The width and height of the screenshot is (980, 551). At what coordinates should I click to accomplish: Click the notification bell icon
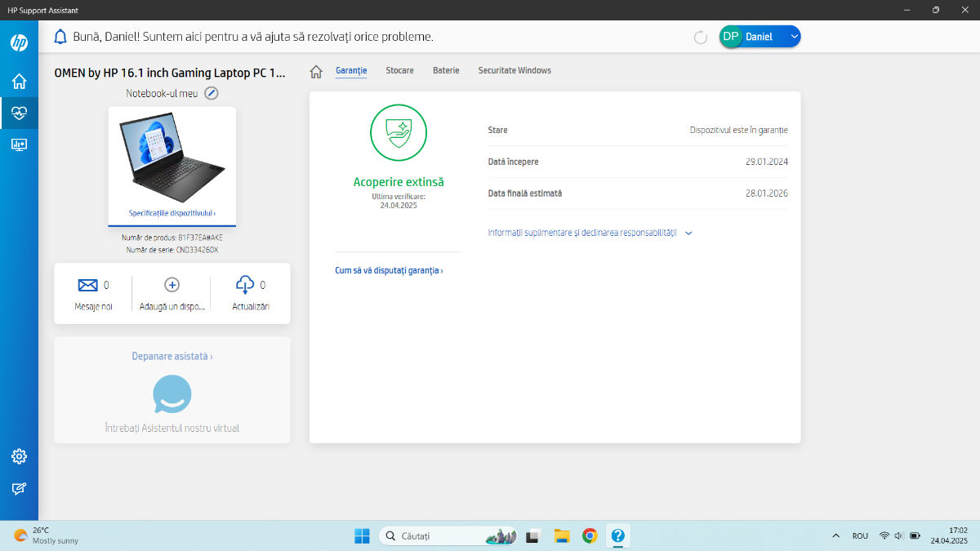(x=60, y=37)
